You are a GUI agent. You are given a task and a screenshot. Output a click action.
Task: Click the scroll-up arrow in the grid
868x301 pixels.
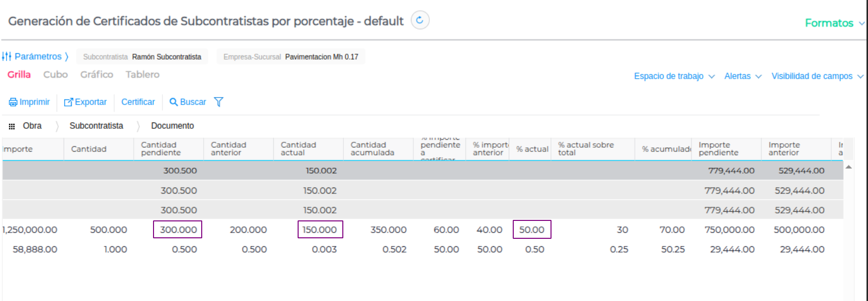point(849,167)
